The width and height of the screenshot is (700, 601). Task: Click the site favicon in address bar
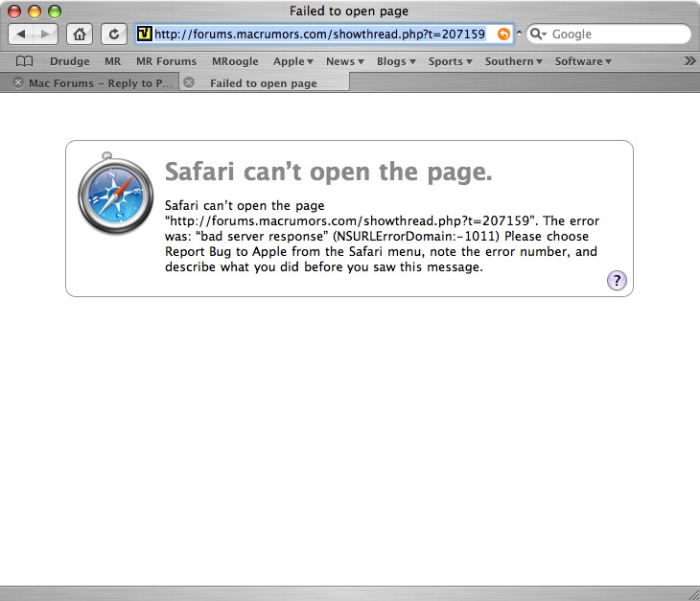tap(144, 34)
